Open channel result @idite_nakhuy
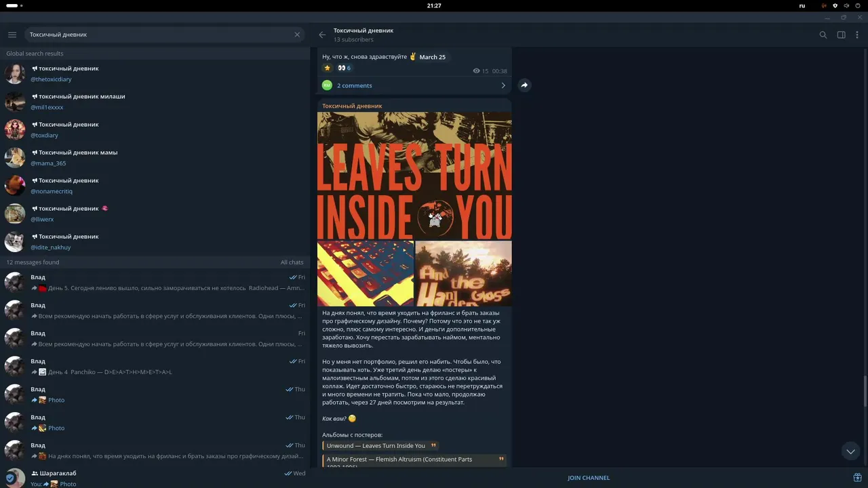This screenshot has width=868, height=488. (x=155, y=242)
